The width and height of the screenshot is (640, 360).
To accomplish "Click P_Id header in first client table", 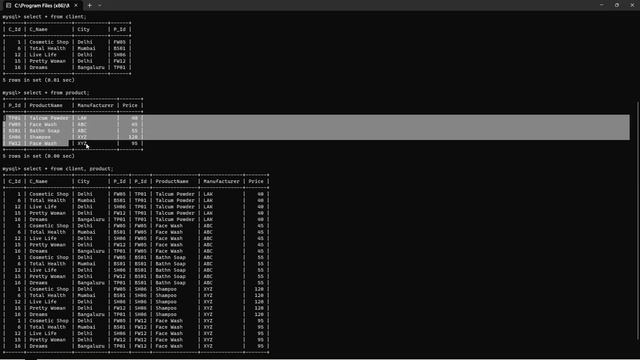I will (120, 29).
